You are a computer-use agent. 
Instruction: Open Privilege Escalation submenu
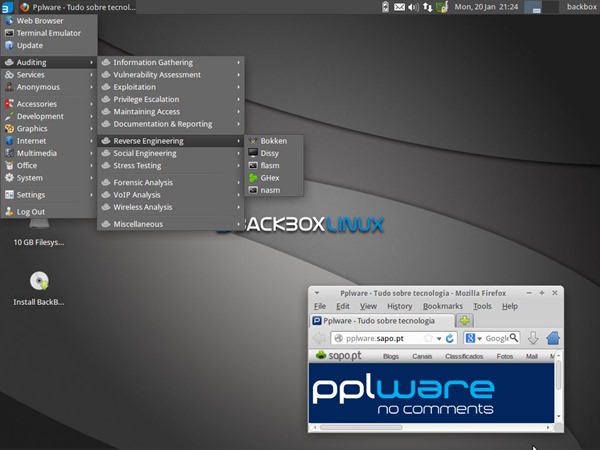coord(171,99)
